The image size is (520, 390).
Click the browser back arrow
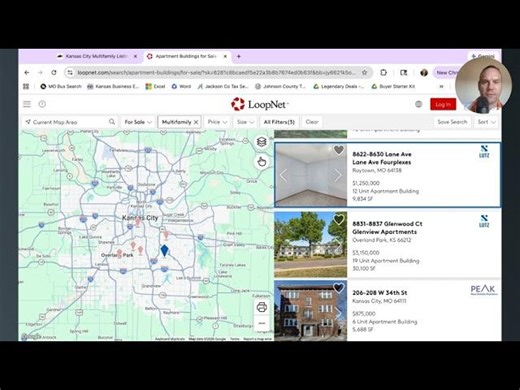coord(27,72)
